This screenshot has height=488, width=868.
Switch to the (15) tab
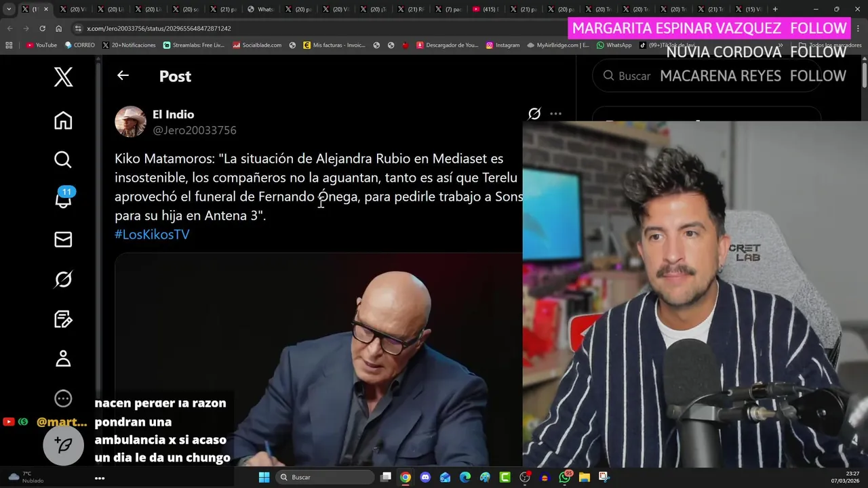[x=749, y=9]
